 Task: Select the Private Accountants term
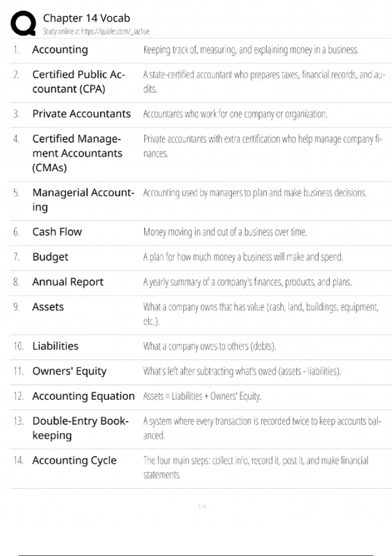(81, 114)
